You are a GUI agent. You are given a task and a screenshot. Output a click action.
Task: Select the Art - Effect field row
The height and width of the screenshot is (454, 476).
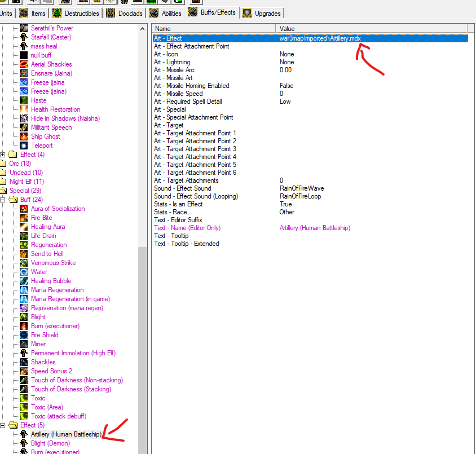point(310,38)
